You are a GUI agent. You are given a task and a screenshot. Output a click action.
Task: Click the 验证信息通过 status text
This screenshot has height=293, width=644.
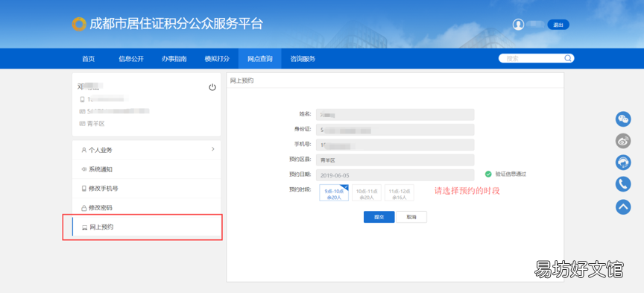click(511, 174)
